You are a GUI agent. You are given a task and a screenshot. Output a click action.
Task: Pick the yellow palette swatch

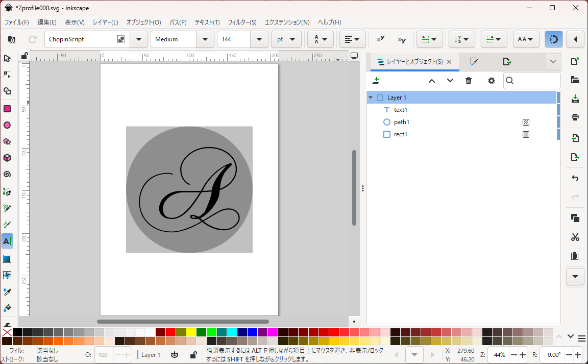(x=191, y=332)
